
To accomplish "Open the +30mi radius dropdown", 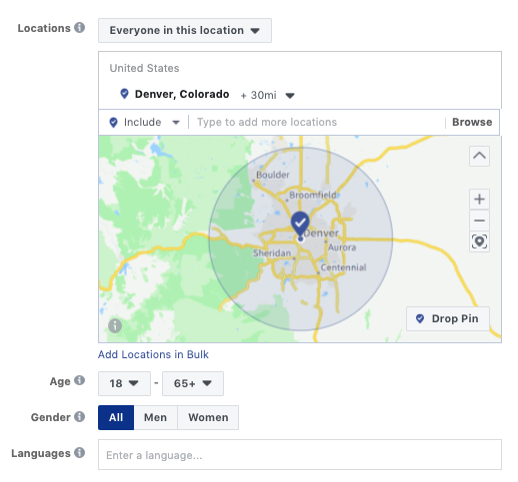I will pos(268,95).
